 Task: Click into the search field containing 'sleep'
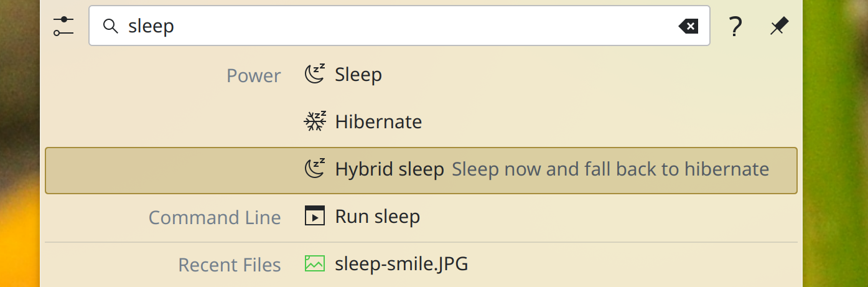[398, 26]
